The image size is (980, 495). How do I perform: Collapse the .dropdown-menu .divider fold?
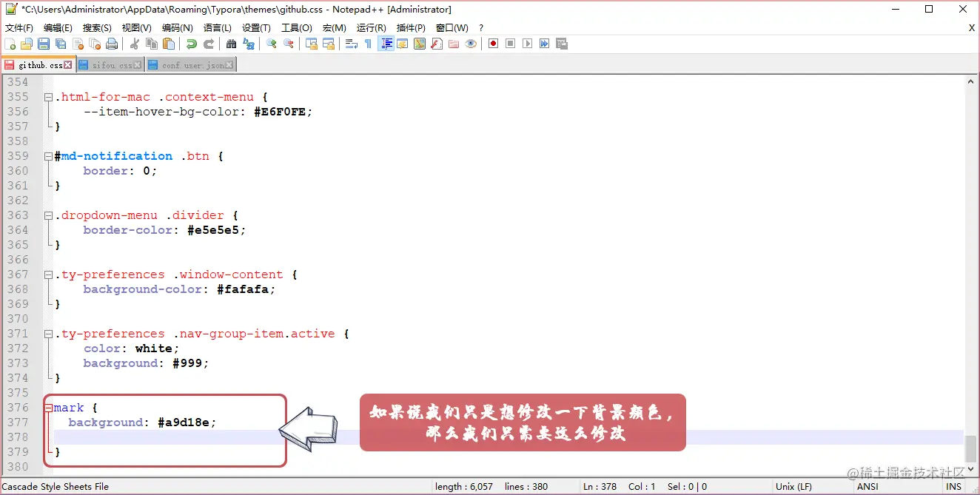tap(47, 215)
